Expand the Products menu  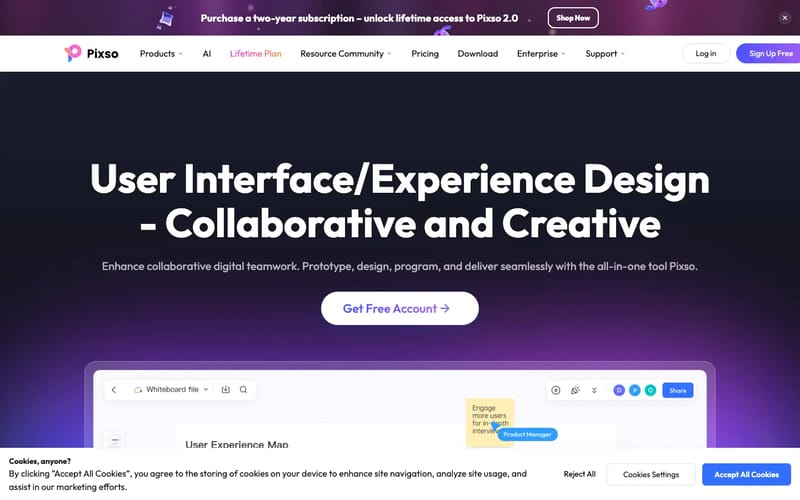pos(161,54)
